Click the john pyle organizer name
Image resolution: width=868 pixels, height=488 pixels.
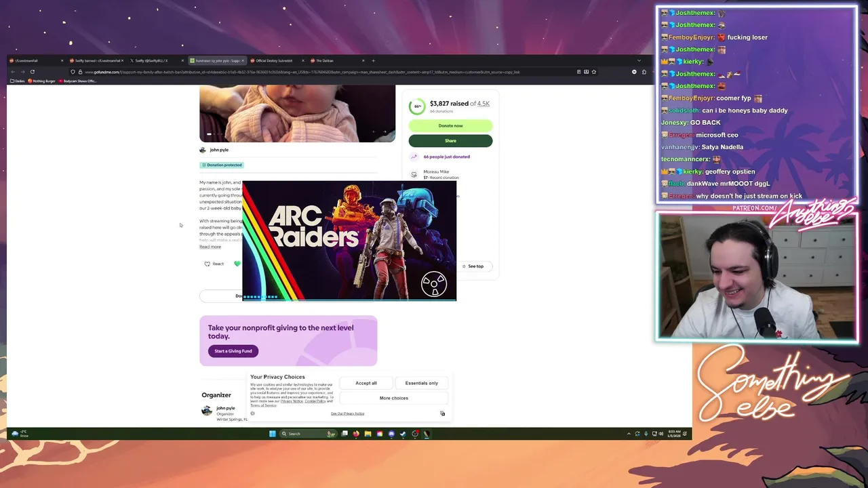(219, 150)
